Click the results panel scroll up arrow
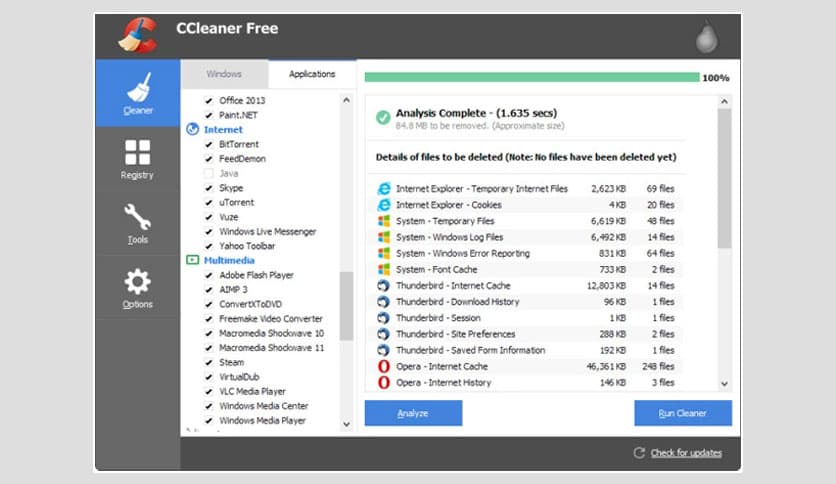 [724, 101]
